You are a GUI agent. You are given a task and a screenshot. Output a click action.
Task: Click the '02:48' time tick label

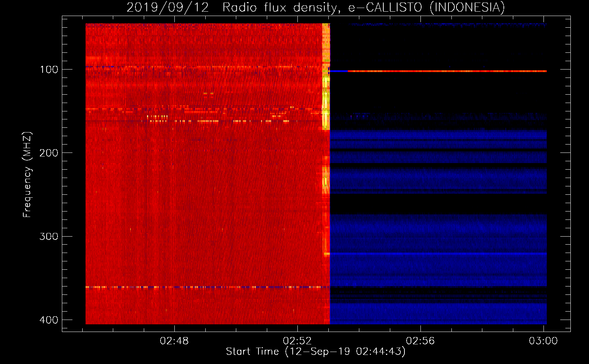(174, 341)
